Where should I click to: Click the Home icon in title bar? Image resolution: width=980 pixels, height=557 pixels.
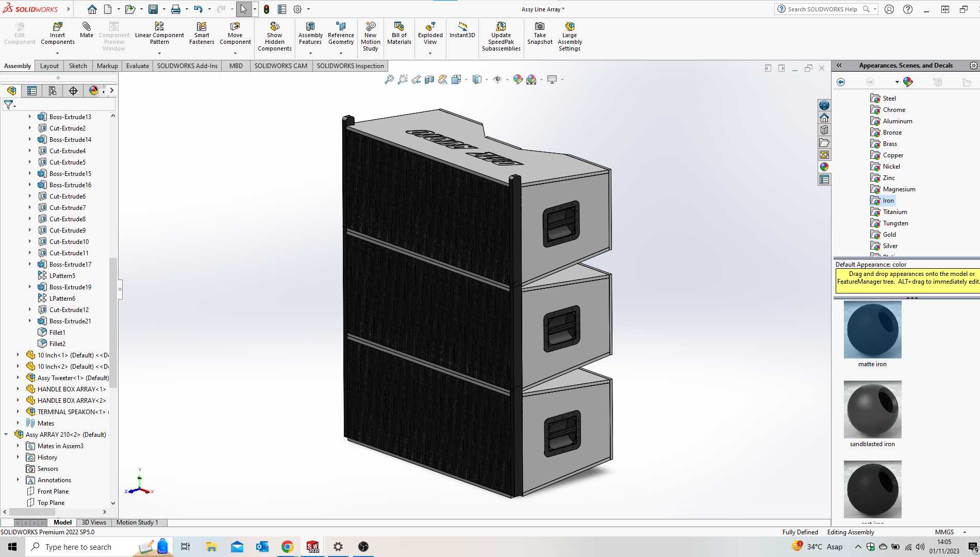pyautogui.click(x=92, y=9)
